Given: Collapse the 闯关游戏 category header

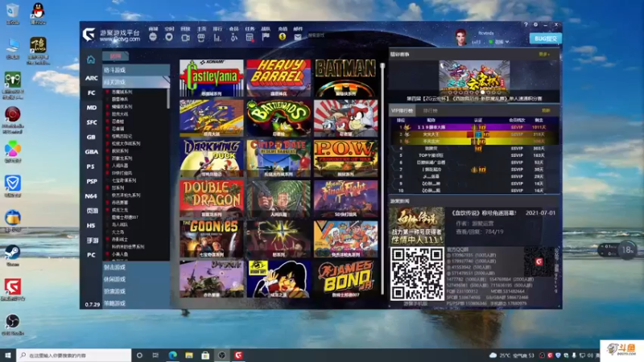Looking at the screenshot, I should 136,82.
